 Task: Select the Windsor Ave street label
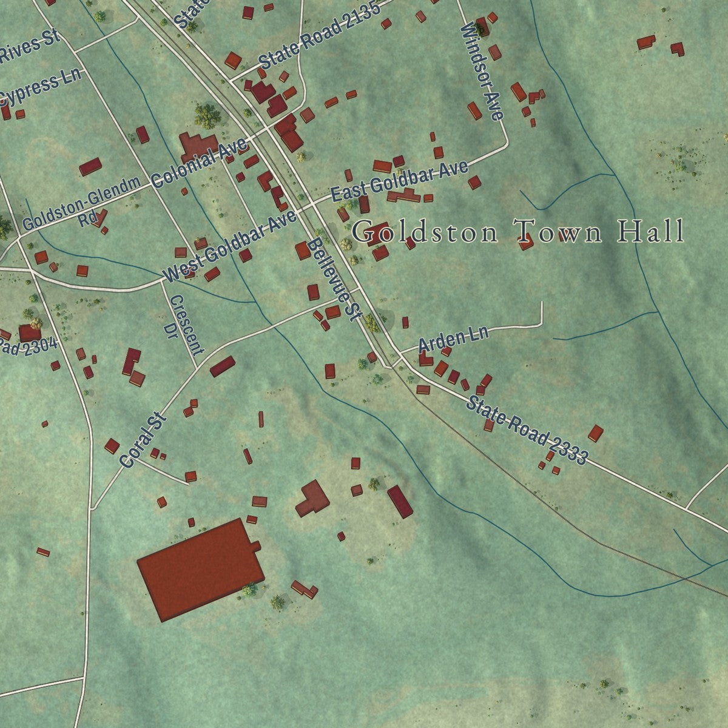pyautogui.click(x=482, y=72)
